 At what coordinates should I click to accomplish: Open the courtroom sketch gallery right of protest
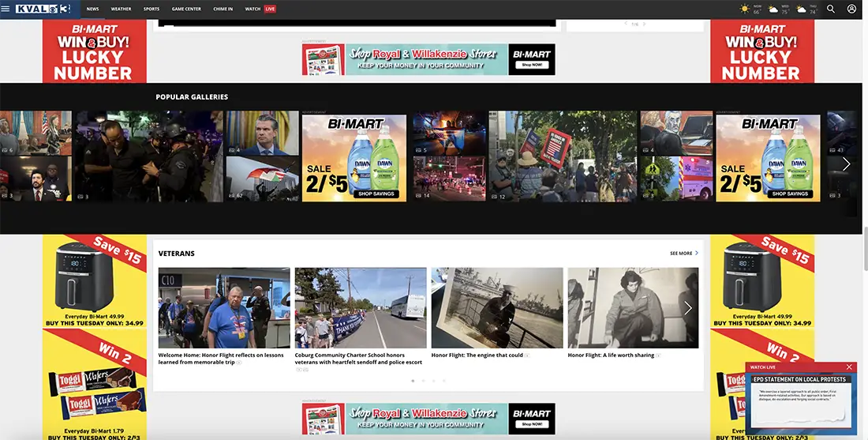click(676, 133)
